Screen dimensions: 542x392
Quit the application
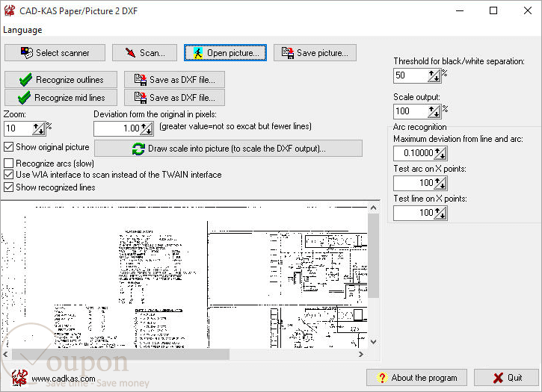(x=506, y=378)
